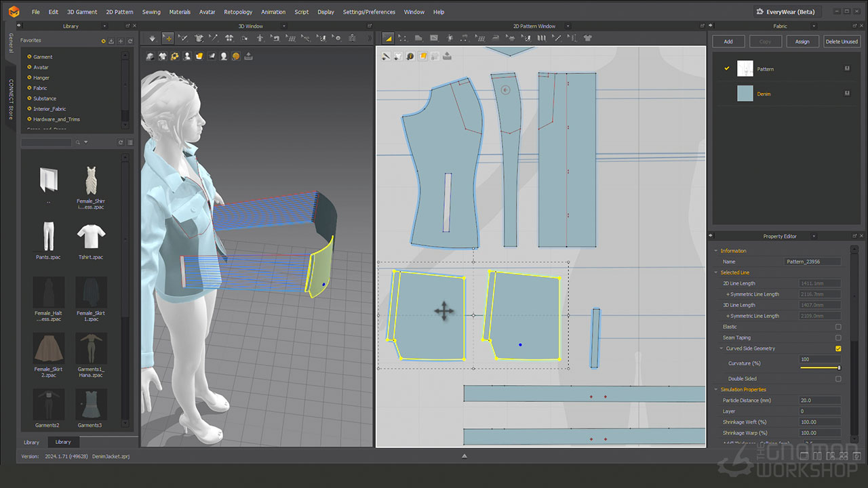Viewport: 868px width, 488px height.
Task: Refresh the Library Favorites list
Action: 130,41
